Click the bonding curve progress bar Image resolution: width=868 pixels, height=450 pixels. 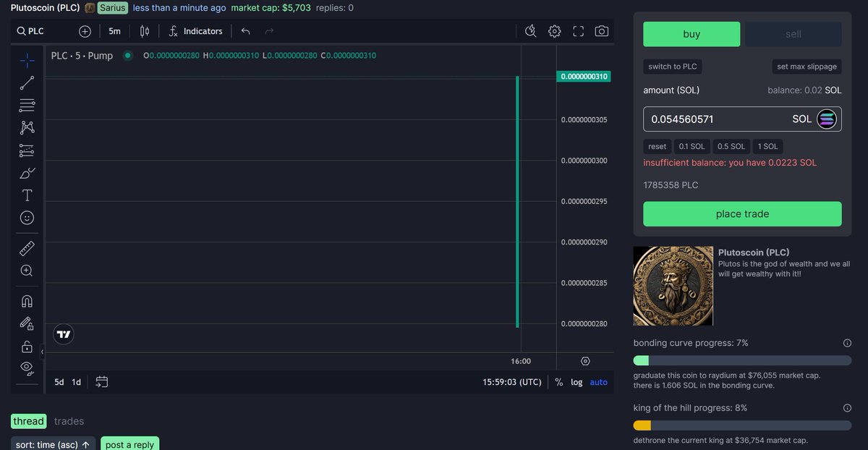(x=742, y=360)
